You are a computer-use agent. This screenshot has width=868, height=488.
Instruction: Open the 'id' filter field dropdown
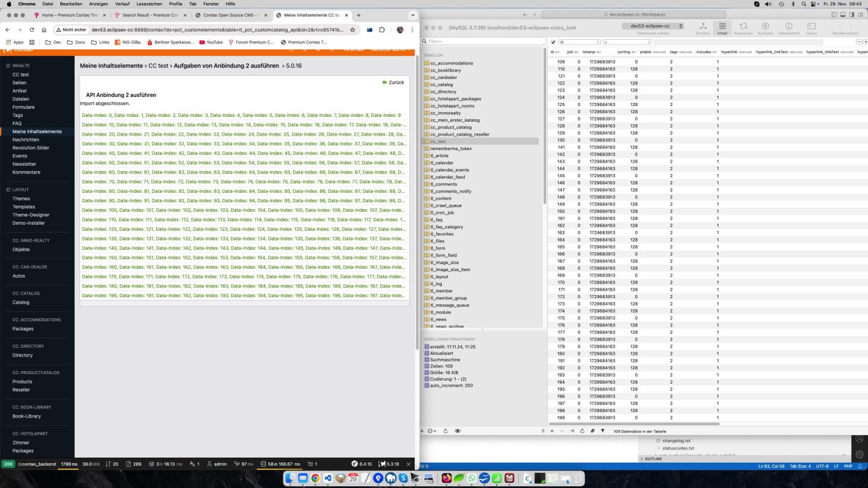580,42
